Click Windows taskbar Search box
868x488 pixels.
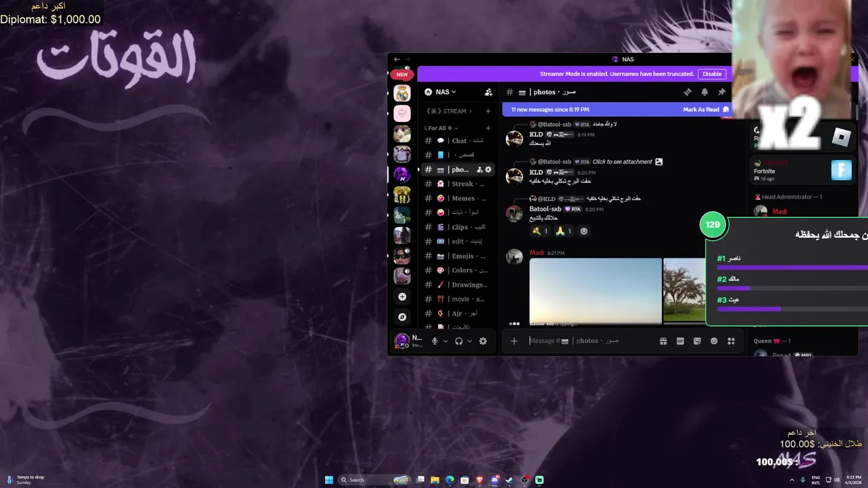pos(374,480)
